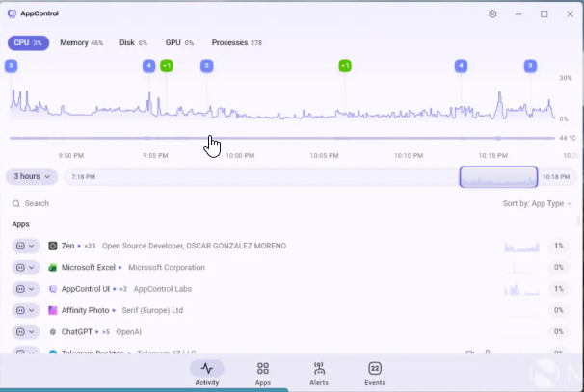Viewport: 584px width, 392px height.
Task: Switch to the Memory tab
Action: [81, 43]
